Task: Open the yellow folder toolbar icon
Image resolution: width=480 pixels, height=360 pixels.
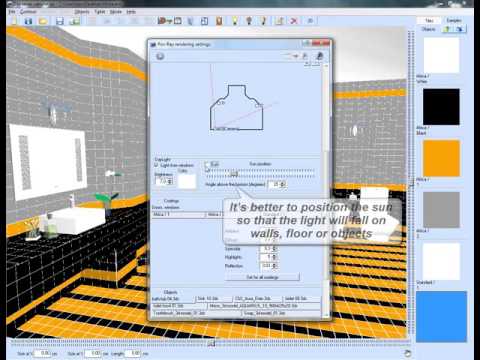Action: (43, 21)
